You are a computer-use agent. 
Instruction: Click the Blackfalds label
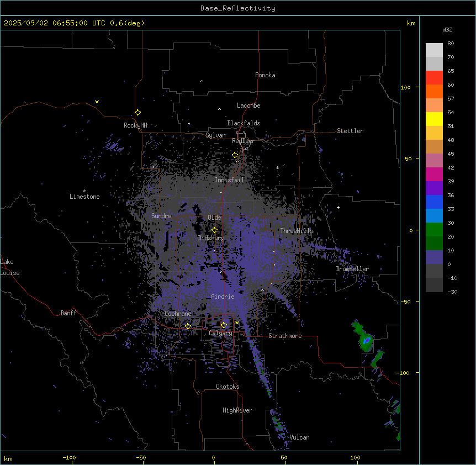point(244,123)
